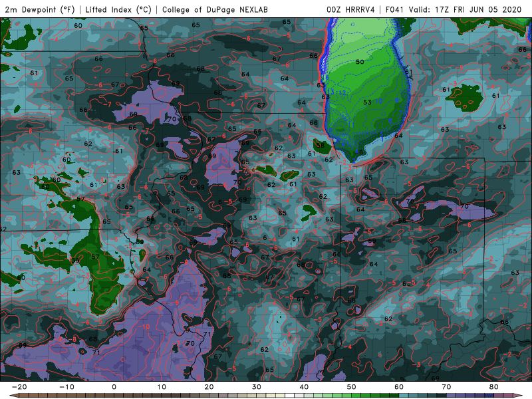Screen dimensions: 532x399
Task: Click the "10" label on the color scale
Action: [x=162, y=387]
